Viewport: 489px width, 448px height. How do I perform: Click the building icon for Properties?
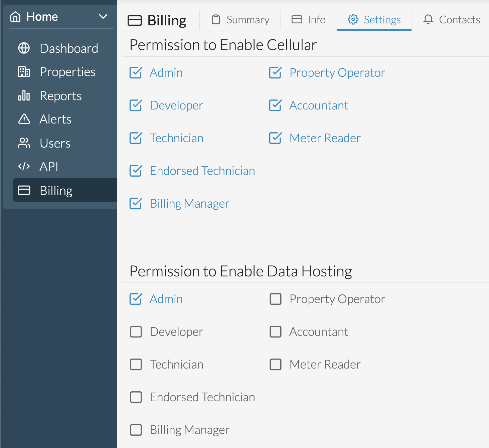[24, 72]
